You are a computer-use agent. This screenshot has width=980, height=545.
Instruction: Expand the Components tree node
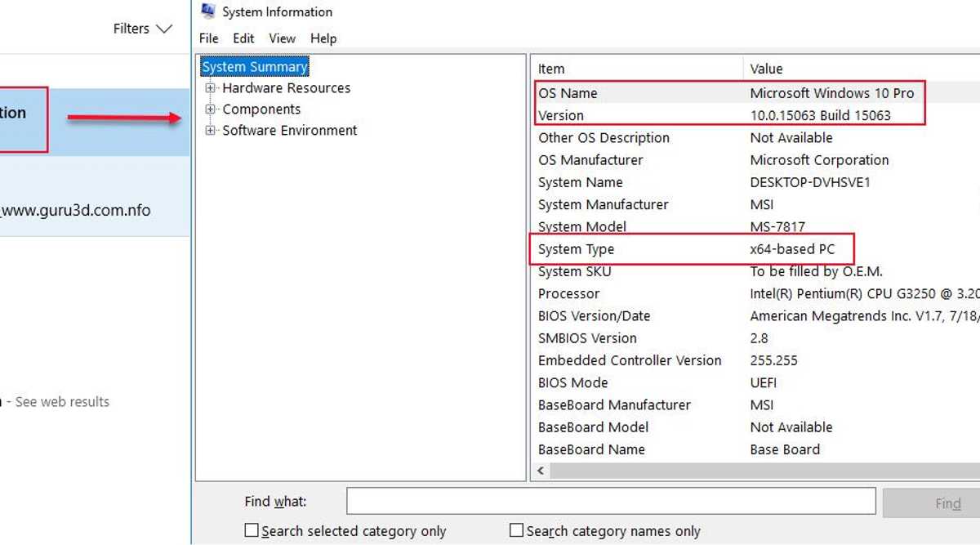[211, 109]
